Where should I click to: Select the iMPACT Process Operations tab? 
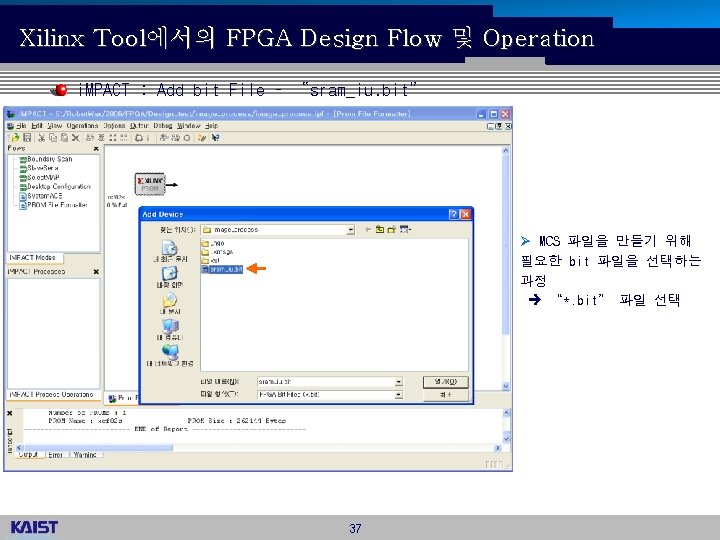[51, 394]
